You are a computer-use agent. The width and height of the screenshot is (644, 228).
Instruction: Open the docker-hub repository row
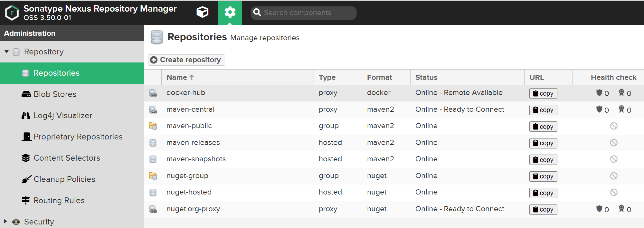tap(394, 93)
